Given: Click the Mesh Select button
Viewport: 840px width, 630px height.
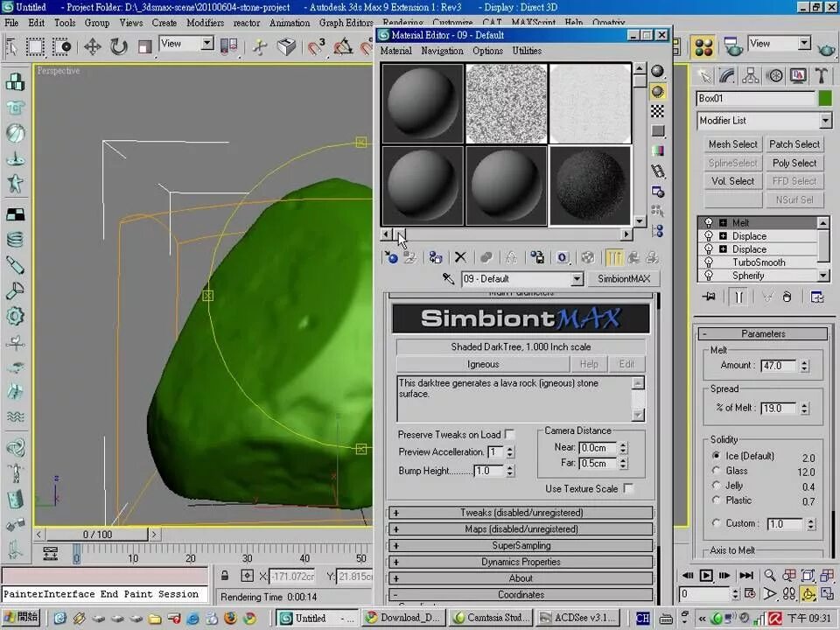Looking at the screenshot, I should point(733,144).
